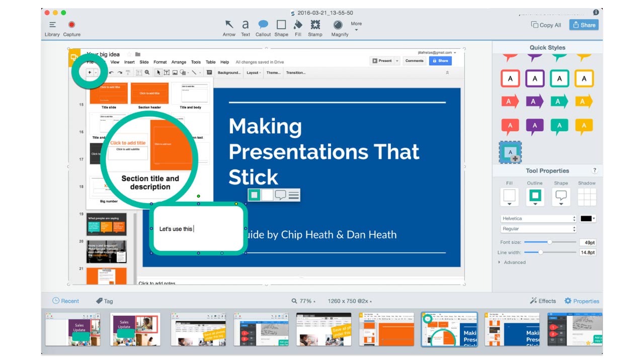Expand the Advanced properties section
Screen dimensions: 644x362
tap(514, 262)
